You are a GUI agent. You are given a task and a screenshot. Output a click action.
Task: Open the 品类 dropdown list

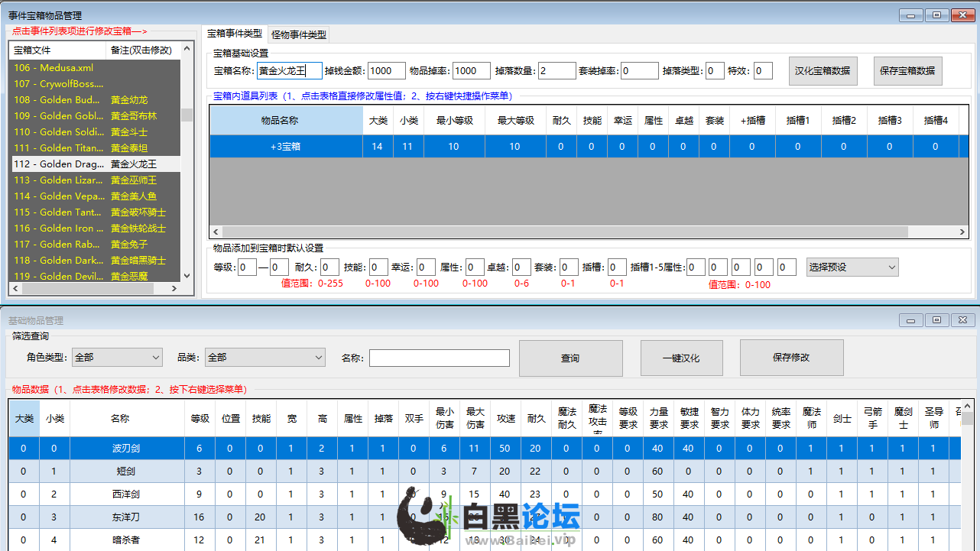[265, 358]
